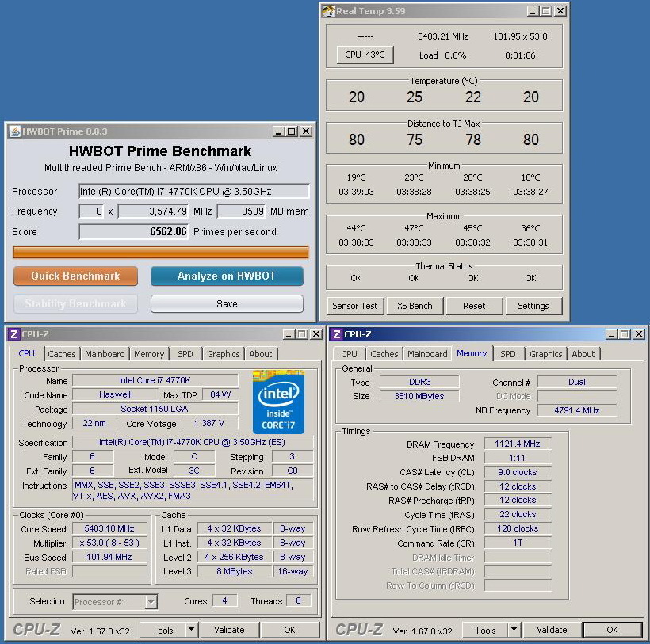
Task: Click the Intel Core i7 logo
Action: [x=278, y=402]
